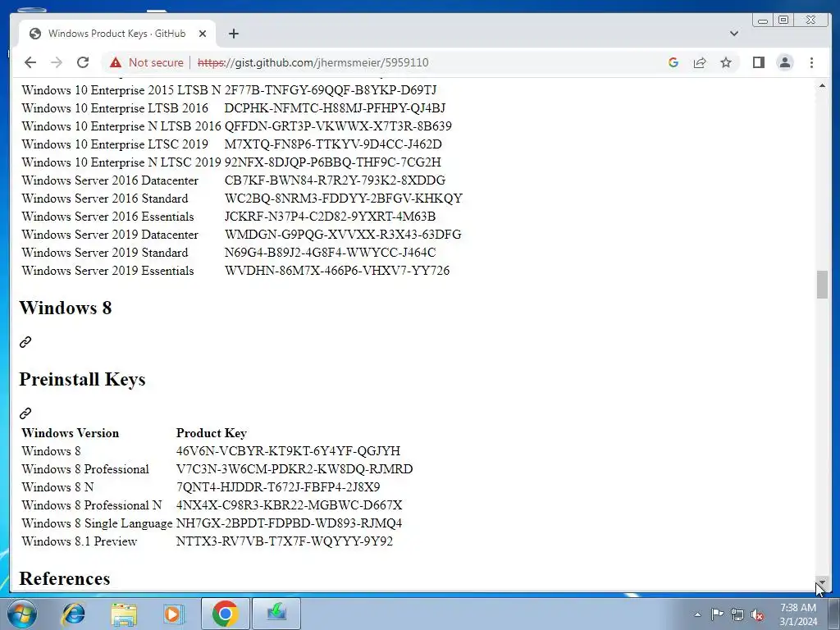Open the Windows Start menu
The height and width of the screenshot is (630, 840).
click(22, 614)
